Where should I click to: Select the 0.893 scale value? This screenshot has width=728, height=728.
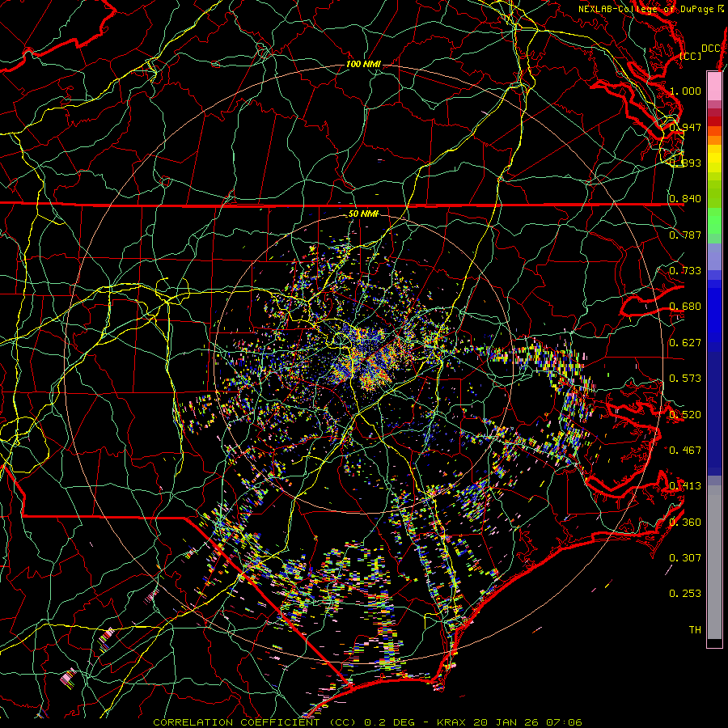click(685, 163)
